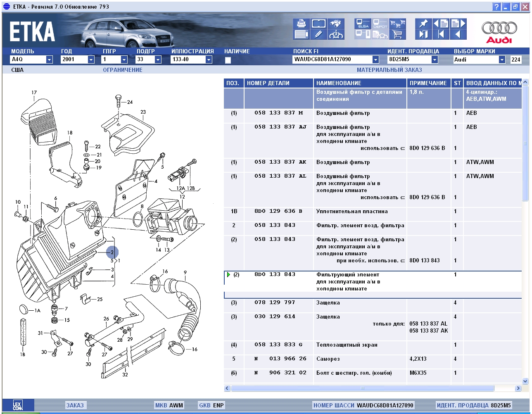Select part number 058 133 837 AJ

click(x=280, y=127)
